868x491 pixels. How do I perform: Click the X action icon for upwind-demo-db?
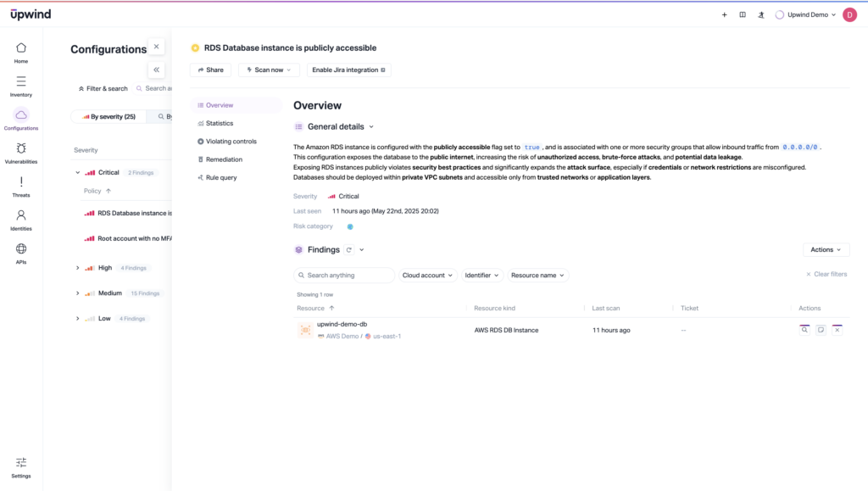coord(837,330)
